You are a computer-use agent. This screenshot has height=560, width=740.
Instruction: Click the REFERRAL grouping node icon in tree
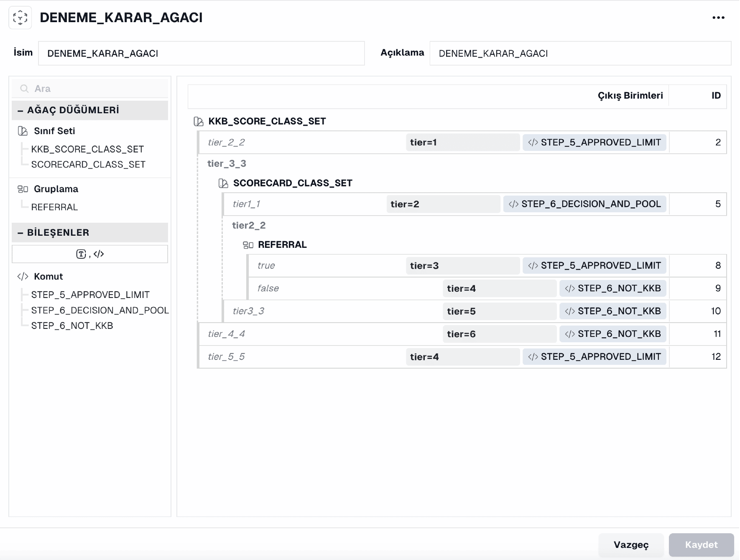click(x=248, y=245)
